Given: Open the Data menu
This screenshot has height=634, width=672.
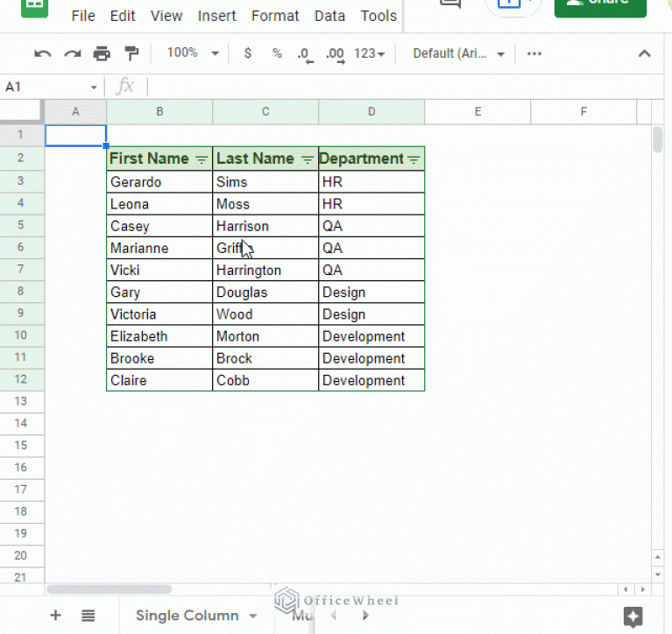Looking at the screenshot, I should (329, 16).
